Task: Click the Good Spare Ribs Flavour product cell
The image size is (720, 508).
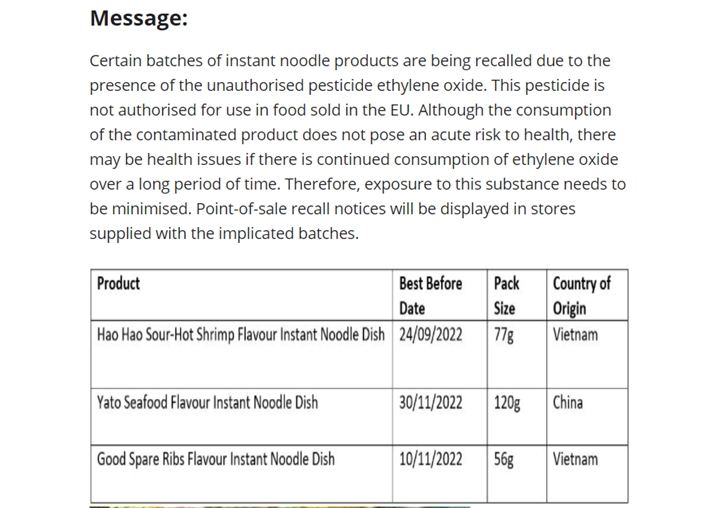Action: tap(216, 460)
